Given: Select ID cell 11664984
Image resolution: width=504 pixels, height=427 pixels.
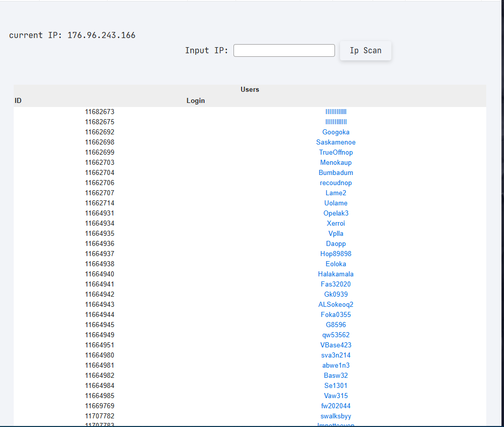Looking at the screenshot, I should (x=99, y=385).
